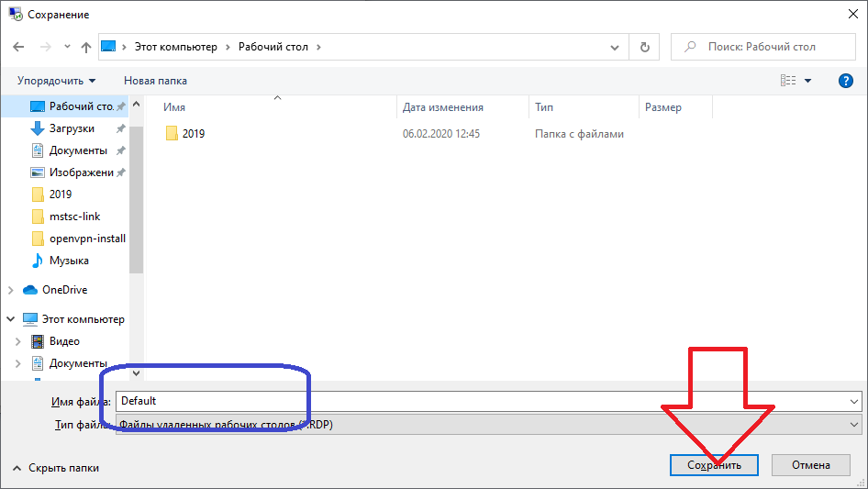
Task: Collapse the Этот компьютер tree node
Action: click(x=11, y=319)
